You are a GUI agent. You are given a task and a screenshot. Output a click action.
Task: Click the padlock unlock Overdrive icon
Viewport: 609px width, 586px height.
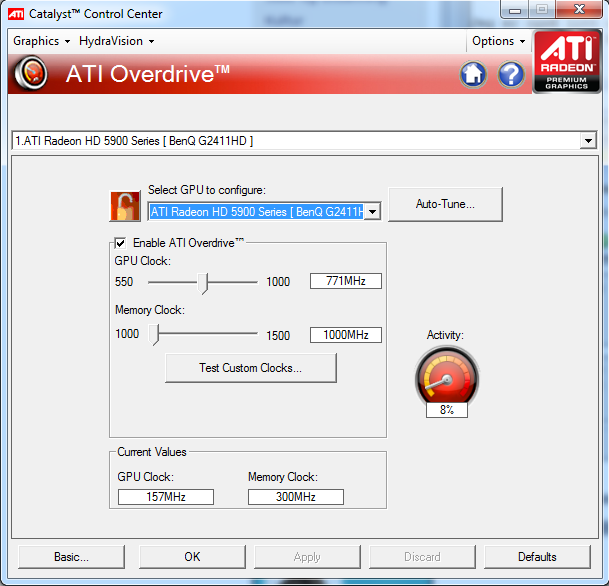(125, 206)
